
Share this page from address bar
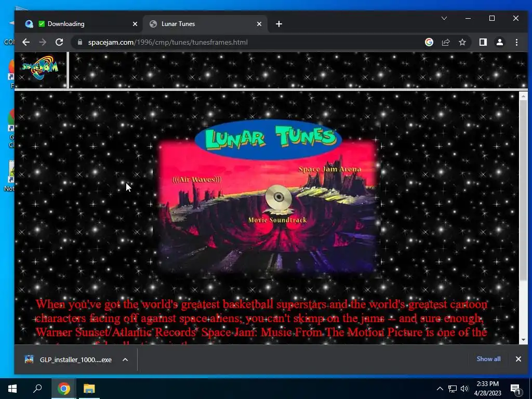click(x=445, y=42)
